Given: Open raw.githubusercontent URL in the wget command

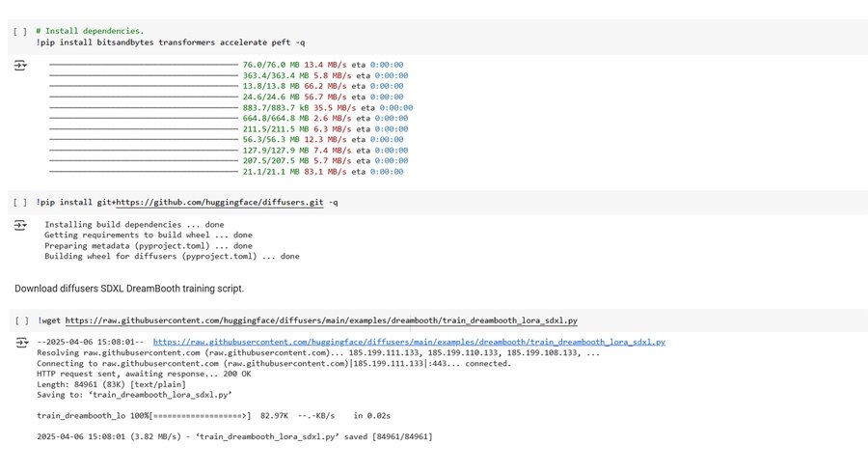Looking at the screenshot, I should tap(321, 320).
